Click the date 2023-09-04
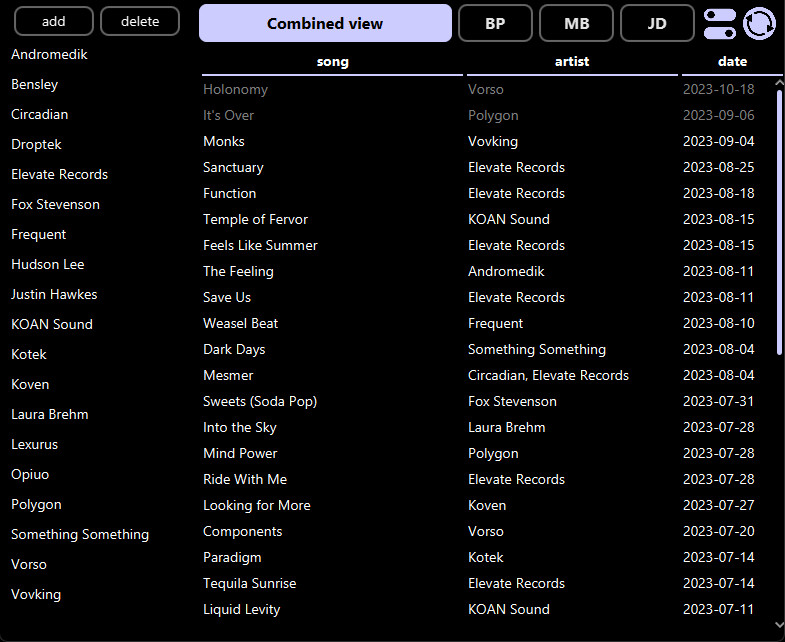Viewport: 785px width, 642px height. (x=718, y=142)
